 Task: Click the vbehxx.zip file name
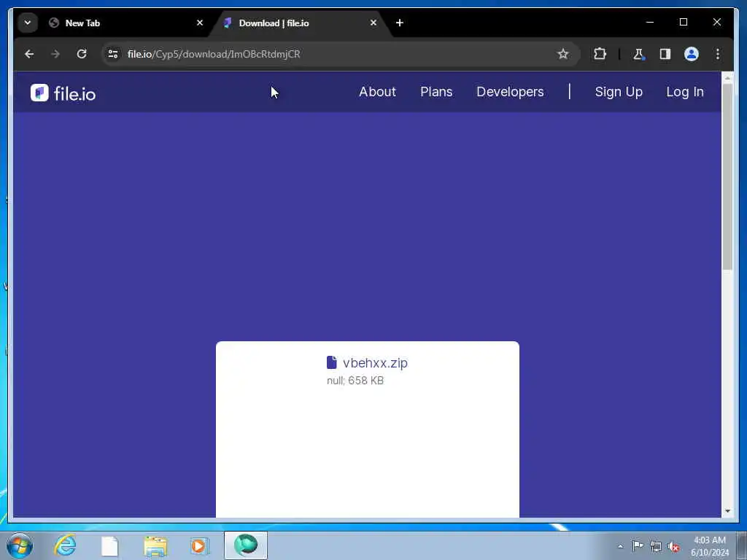[376, 363]
